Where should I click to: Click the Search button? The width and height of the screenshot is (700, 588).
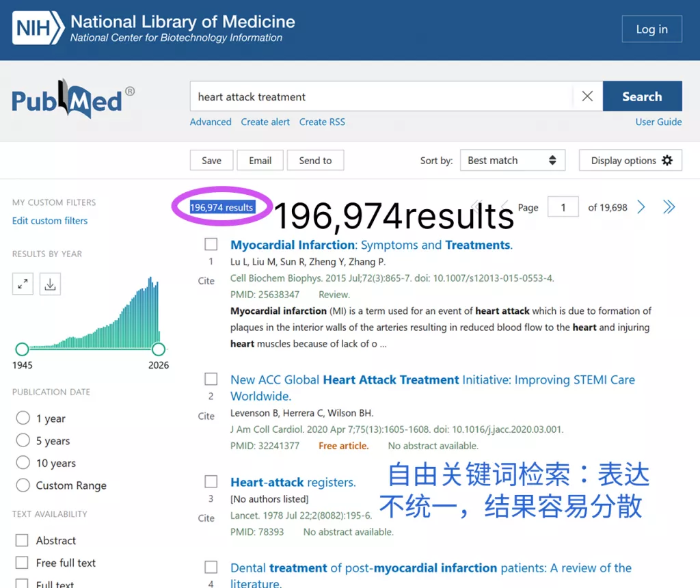pos(642,96)
